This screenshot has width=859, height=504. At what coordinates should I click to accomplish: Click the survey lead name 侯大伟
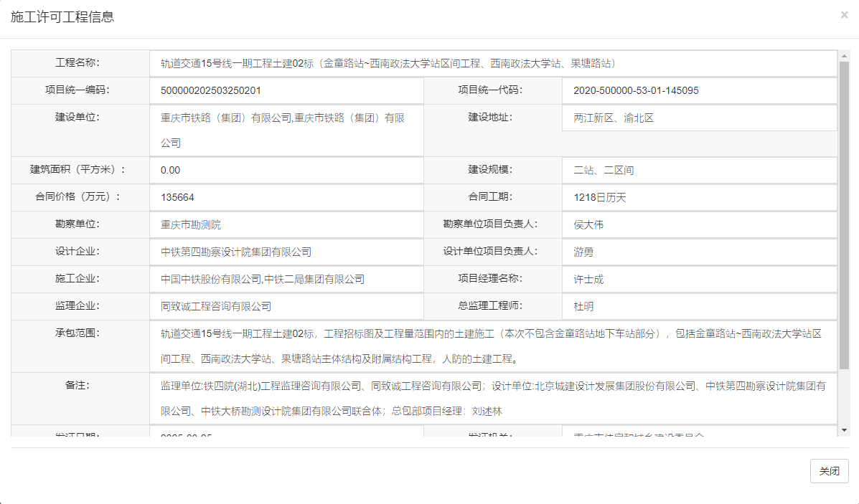[x=588, y=224]
